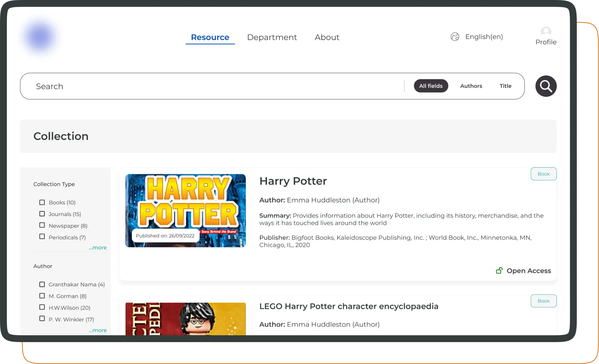Click the Harry Potter summary text
This screenshot has width=599, height=364.
pos(401,219)
